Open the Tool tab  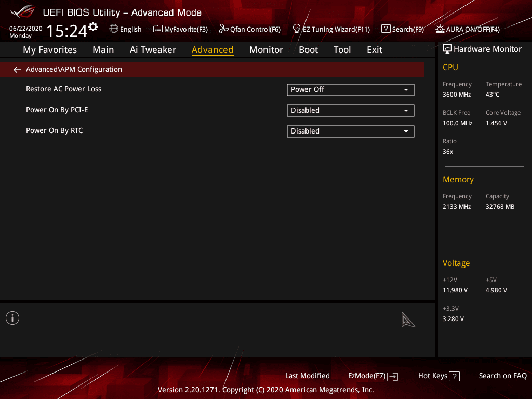point(342,50)
